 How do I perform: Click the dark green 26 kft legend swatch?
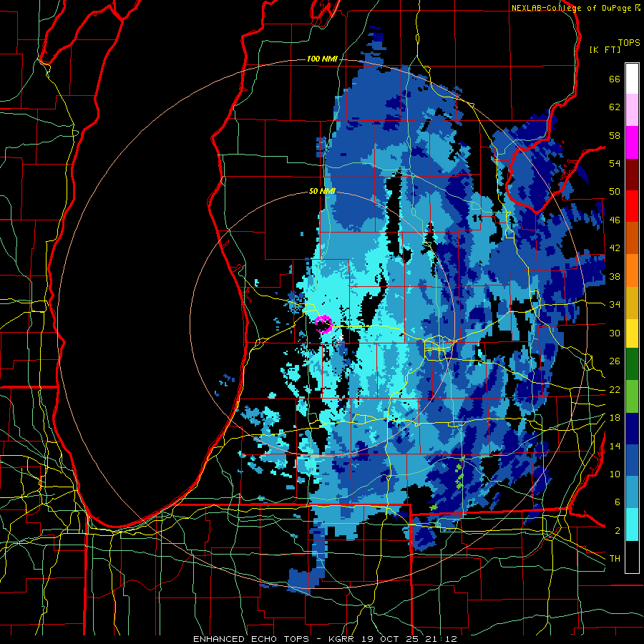click(x=632, y=364)
